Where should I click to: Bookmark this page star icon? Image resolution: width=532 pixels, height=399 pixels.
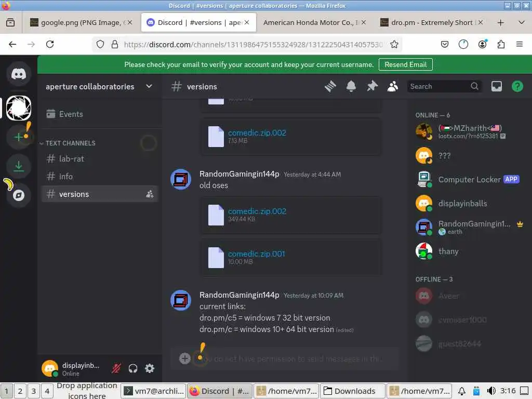pos(394,45)
